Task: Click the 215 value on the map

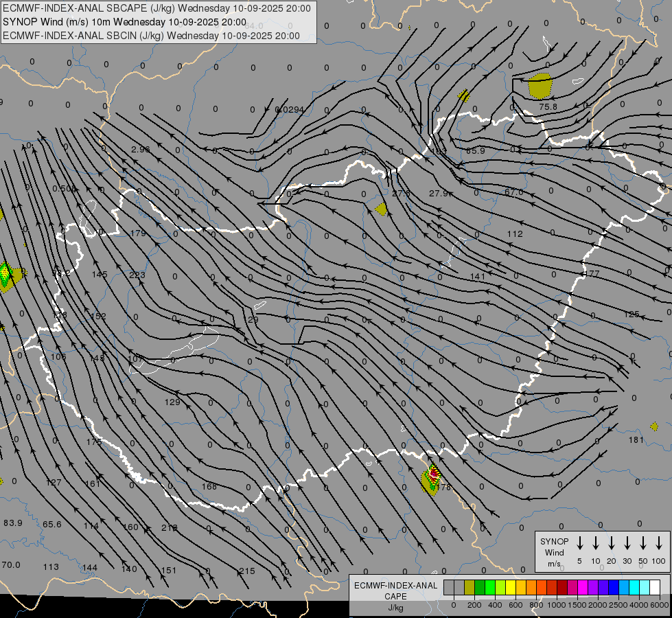Action: [247, 571]
